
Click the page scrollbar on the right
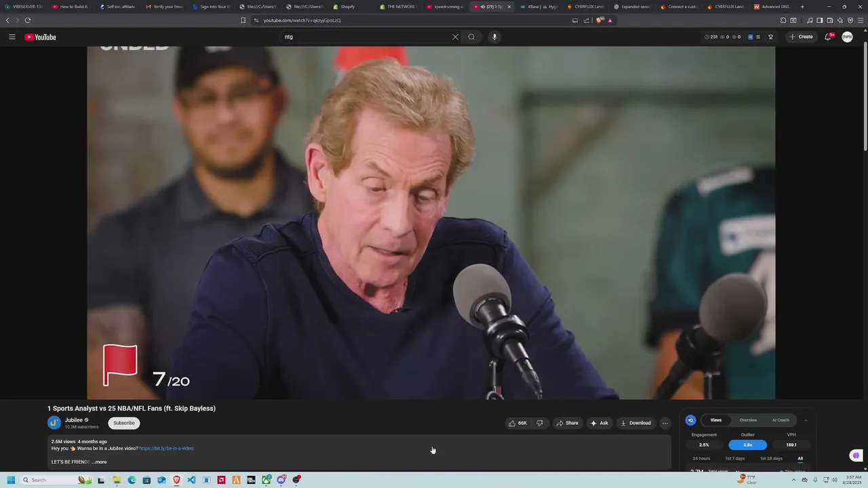[x=865, y=95]
